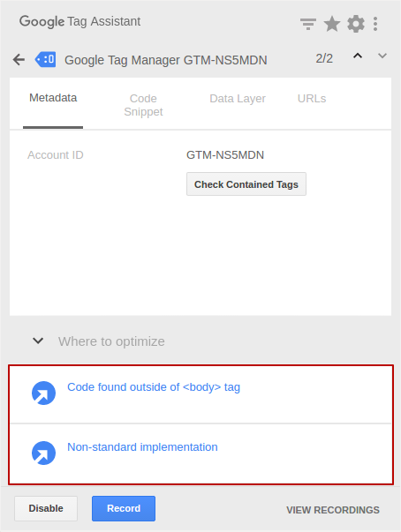Open Code found outside of body tag link
Viewport: 401px width, 532px height.
point(154,387)
